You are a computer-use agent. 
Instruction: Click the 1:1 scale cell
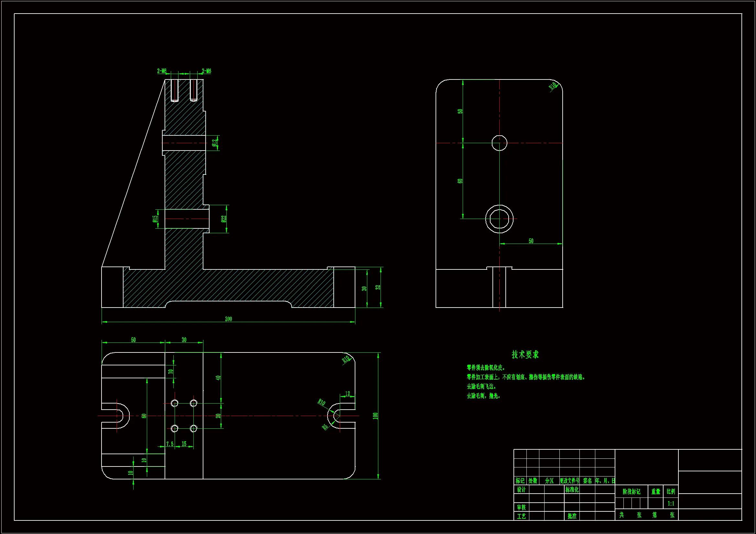671,503
